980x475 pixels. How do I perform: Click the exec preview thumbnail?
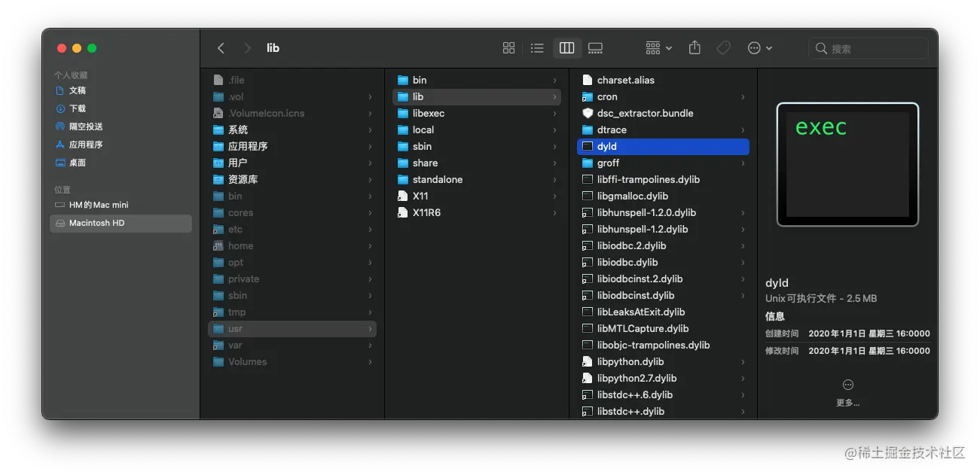847,164
